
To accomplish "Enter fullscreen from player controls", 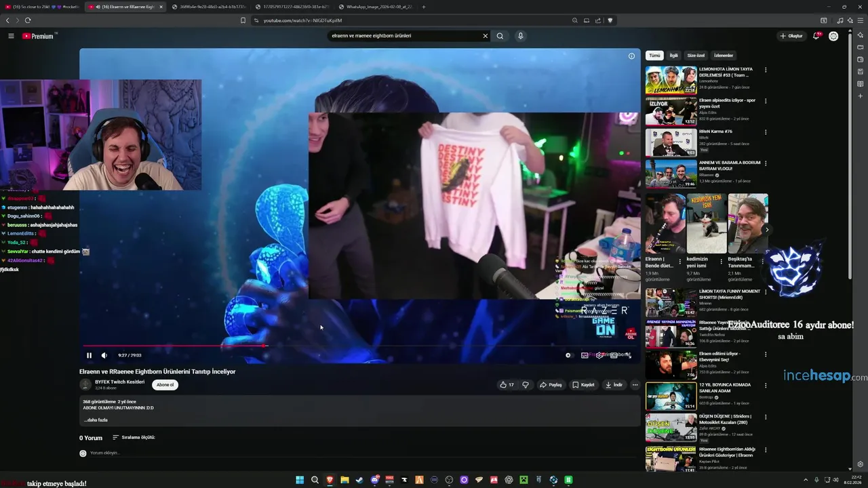I will pyautogui.click(x=629, y=355).
